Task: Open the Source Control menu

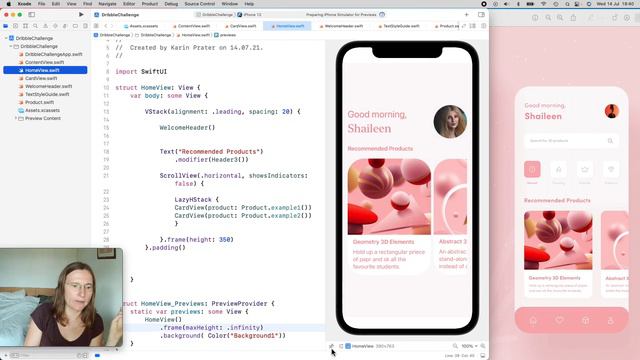Action: click(x=200, y=4)
